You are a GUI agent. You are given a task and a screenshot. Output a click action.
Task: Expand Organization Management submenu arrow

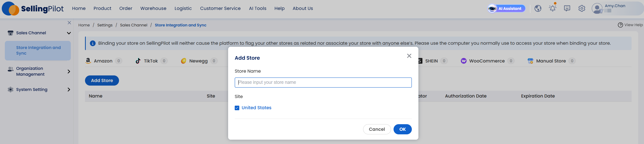[69, 71]
